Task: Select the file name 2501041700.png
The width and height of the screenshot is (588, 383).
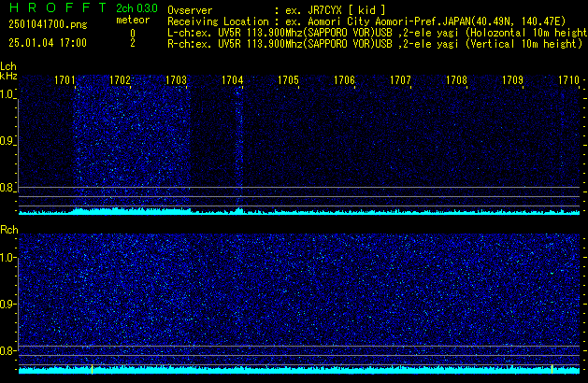Action: tap(48, 24)
